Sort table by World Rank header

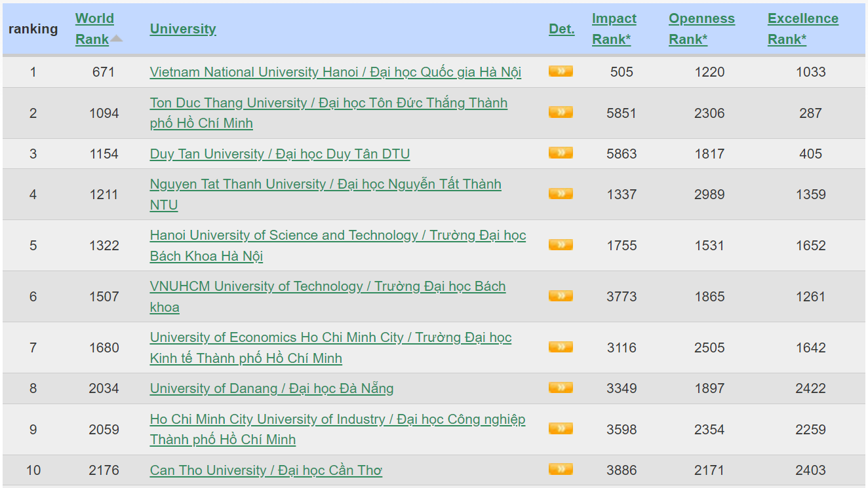94,29
